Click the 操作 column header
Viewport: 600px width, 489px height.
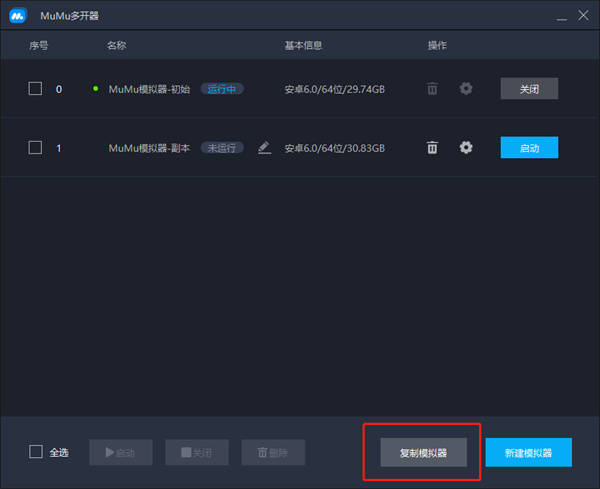[437, 46]
